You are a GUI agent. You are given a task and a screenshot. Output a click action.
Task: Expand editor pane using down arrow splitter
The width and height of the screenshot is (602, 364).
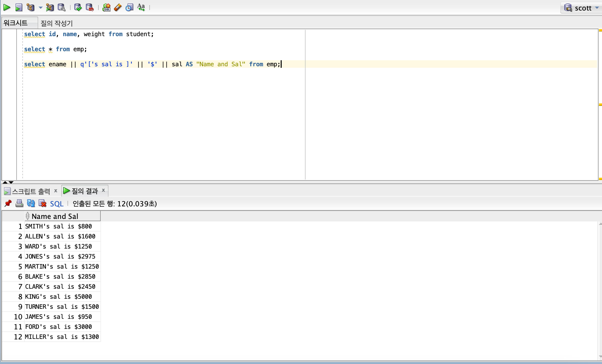[x=11, y=182]
